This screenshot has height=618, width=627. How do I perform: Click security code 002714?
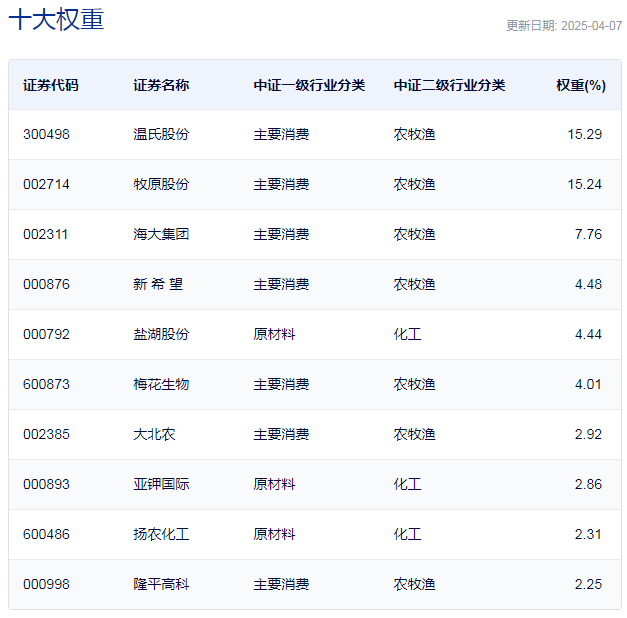coord(46,184)
